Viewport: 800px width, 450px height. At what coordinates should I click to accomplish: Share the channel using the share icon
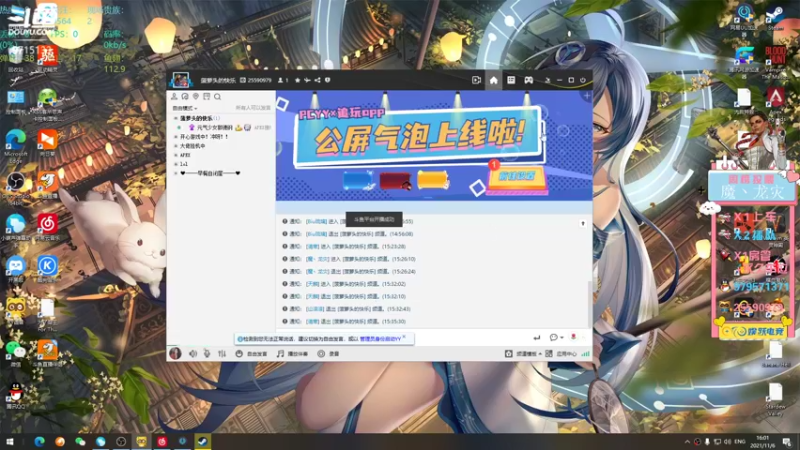[x=317, y=80]
